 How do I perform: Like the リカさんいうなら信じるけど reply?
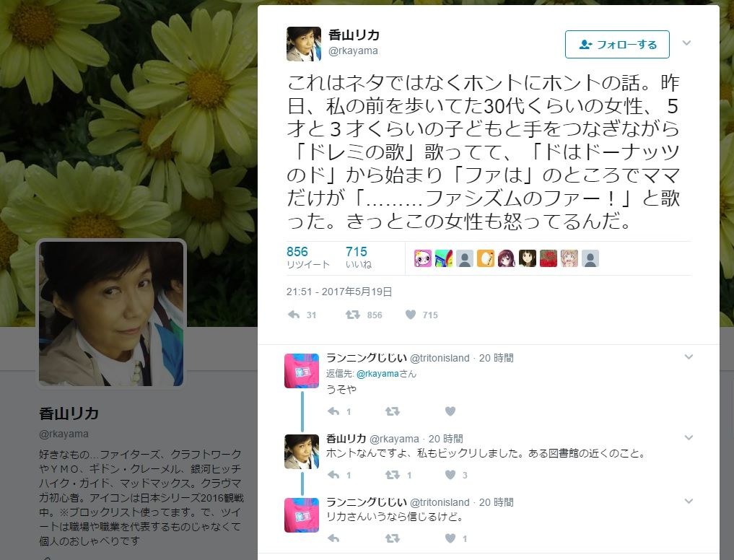pos(450,538)
